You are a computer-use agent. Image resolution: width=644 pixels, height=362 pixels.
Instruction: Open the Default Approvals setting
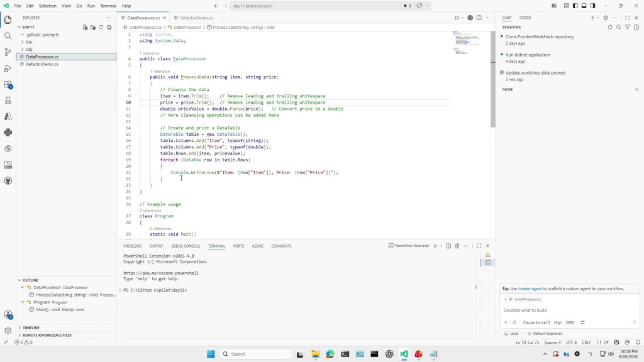coord(545,334)
